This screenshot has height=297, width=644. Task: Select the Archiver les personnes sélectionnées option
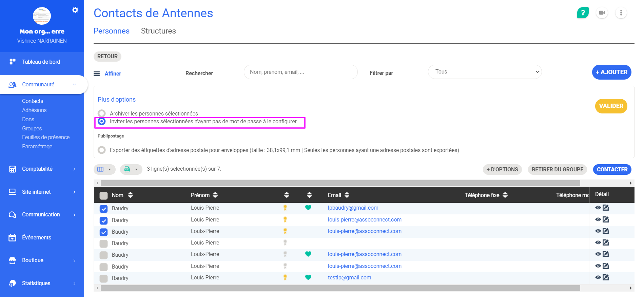(102, 113)
